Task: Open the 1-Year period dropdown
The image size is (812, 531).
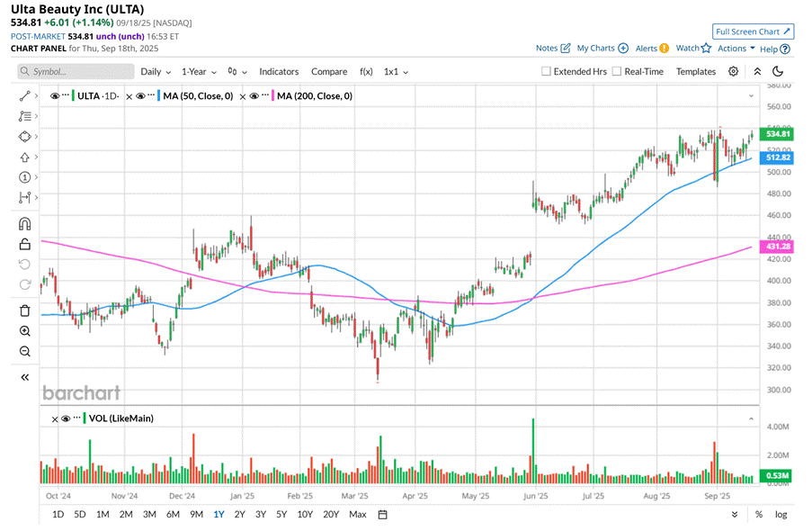Action: 199,72
